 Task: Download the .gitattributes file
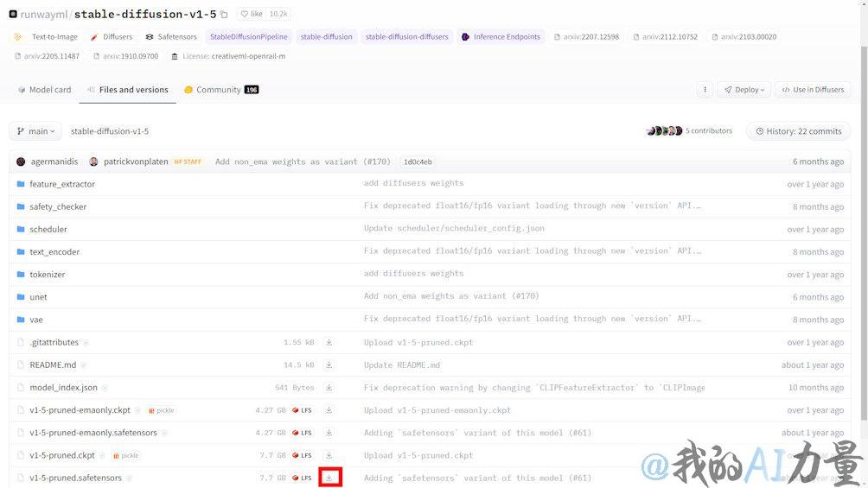click(329, 343)
